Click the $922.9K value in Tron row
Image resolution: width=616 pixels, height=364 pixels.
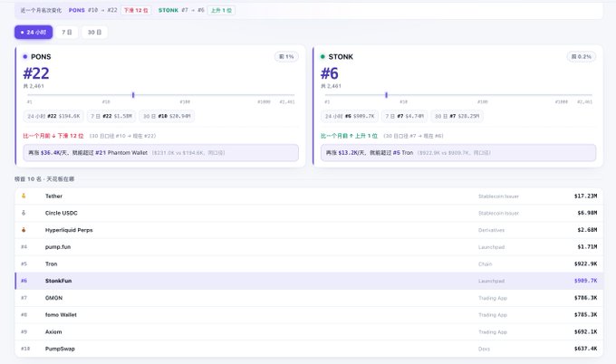pyautogui.click(x=585, y=263)
